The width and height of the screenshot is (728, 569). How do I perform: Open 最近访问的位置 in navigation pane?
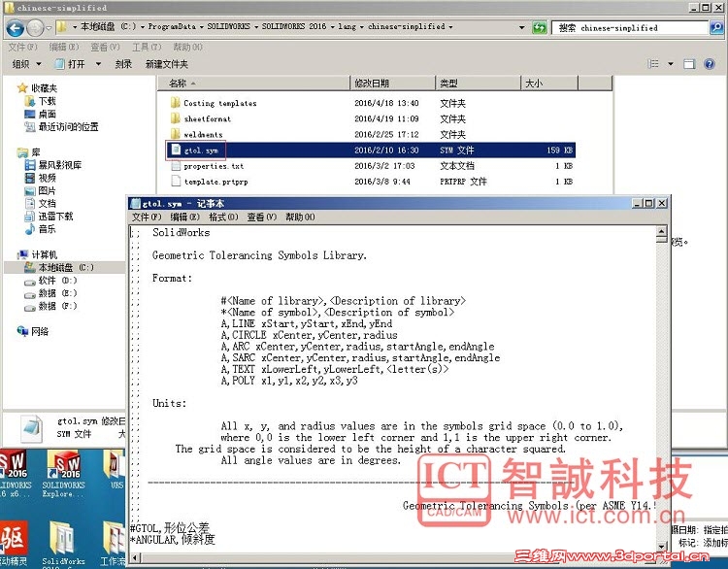coord(61,127)
